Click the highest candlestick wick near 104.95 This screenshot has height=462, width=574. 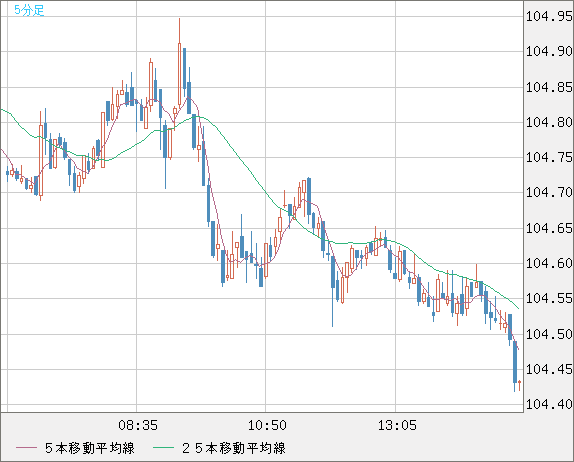tap(179, 31)
